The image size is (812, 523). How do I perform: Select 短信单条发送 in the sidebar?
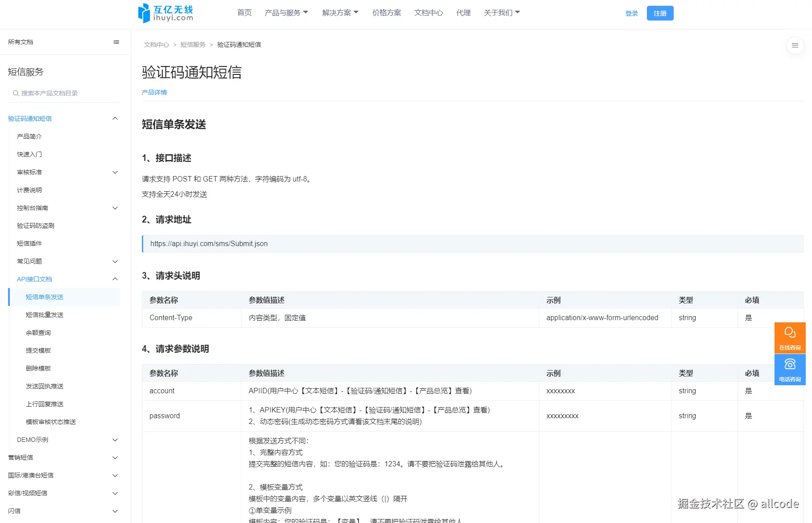[x=64, y=297]
